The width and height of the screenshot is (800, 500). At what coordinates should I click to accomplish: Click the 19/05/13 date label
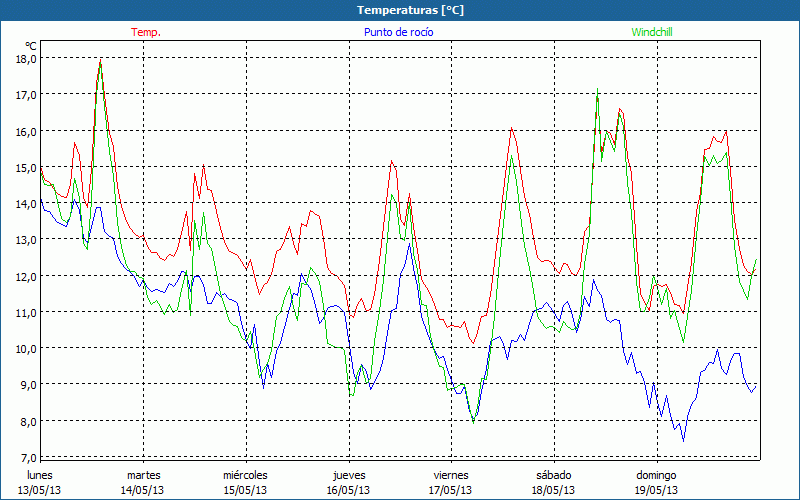tap(656, 490)
